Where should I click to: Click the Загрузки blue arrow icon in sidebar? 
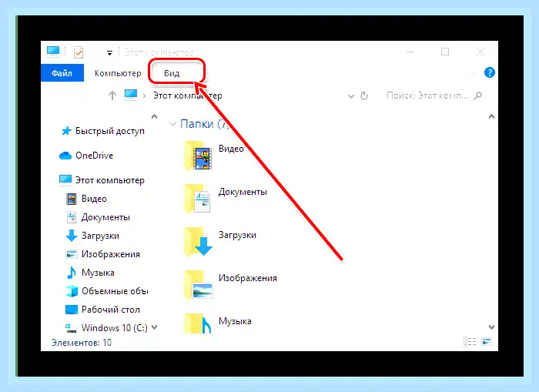click(71, 236)
